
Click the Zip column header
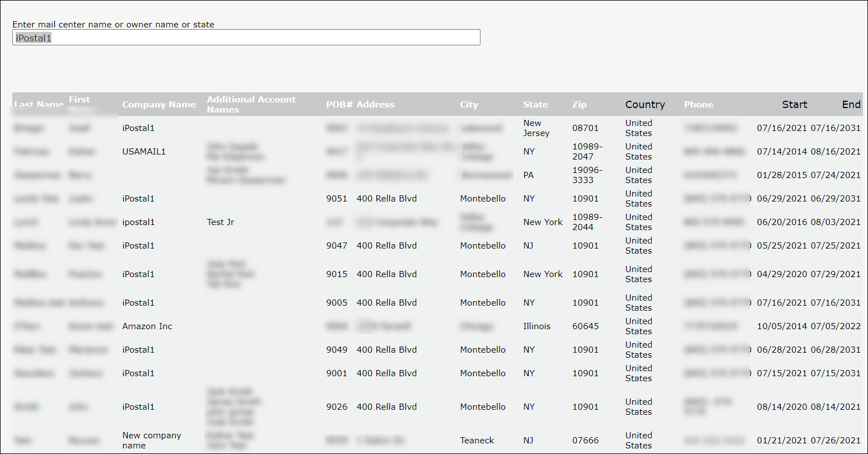(580, 105)
